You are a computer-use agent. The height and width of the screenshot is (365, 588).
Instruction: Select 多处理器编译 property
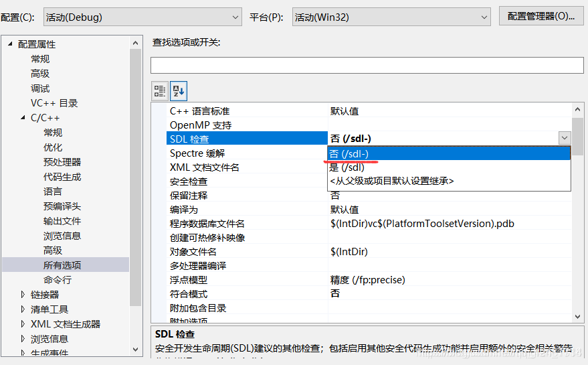(197, 266)
